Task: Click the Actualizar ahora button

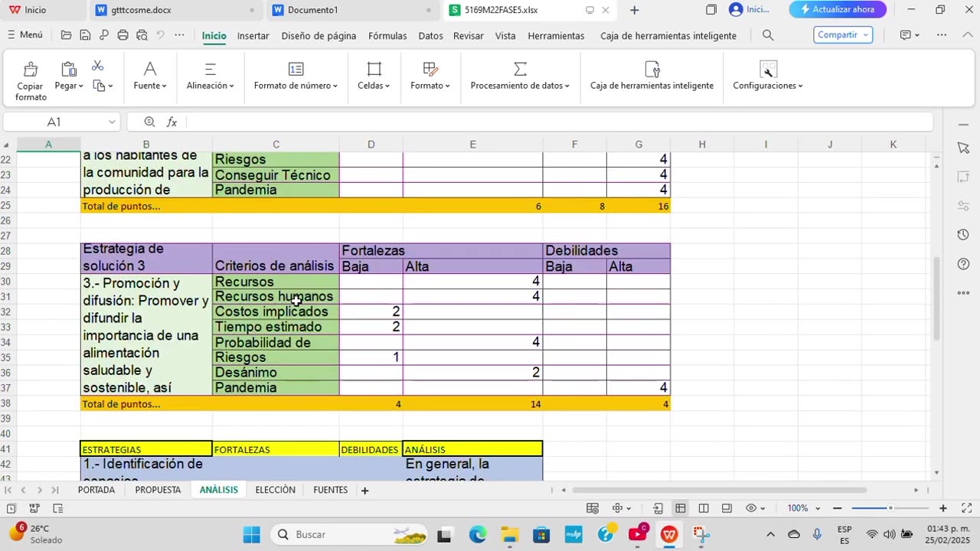Action: [x=838, y=9]
